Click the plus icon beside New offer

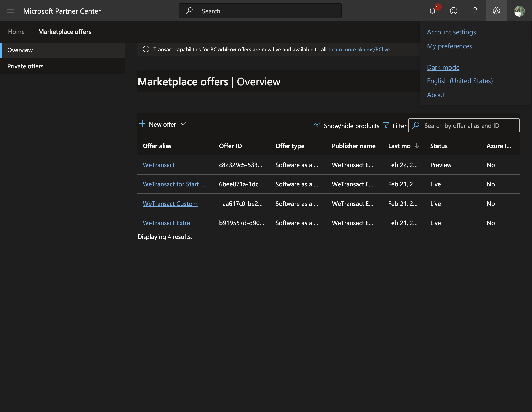coord(142,124)
